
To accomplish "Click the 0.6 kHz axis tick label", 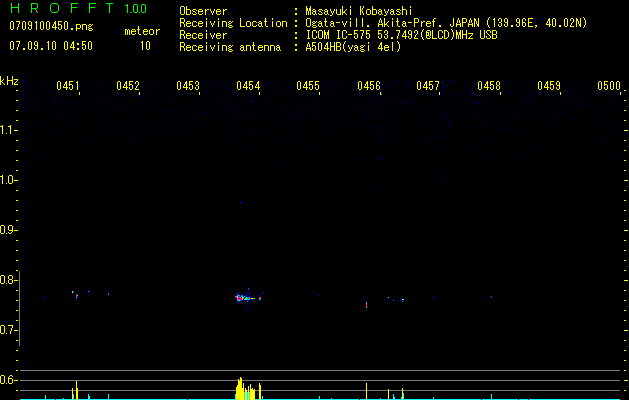I will click(7, 380).
